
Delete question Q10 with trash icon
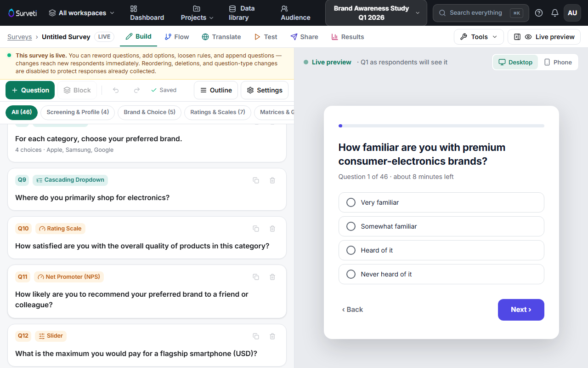click(x=272, y=229)
